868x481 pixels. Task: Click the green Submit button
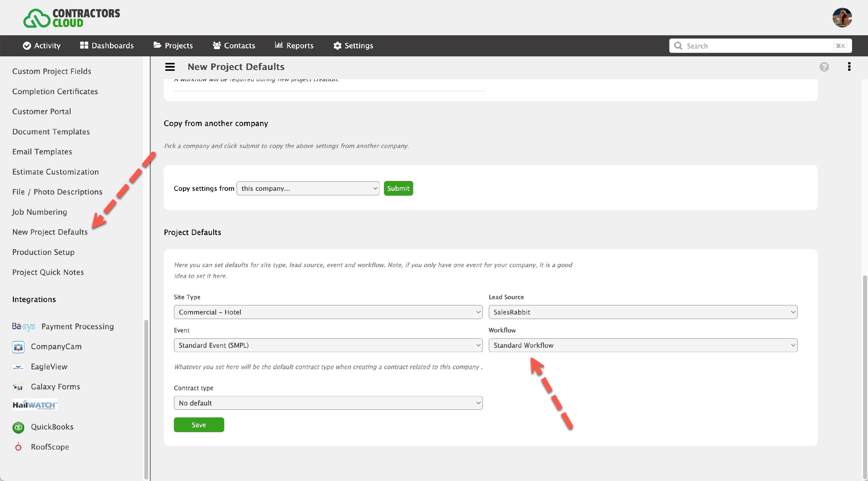pos(398,188)
